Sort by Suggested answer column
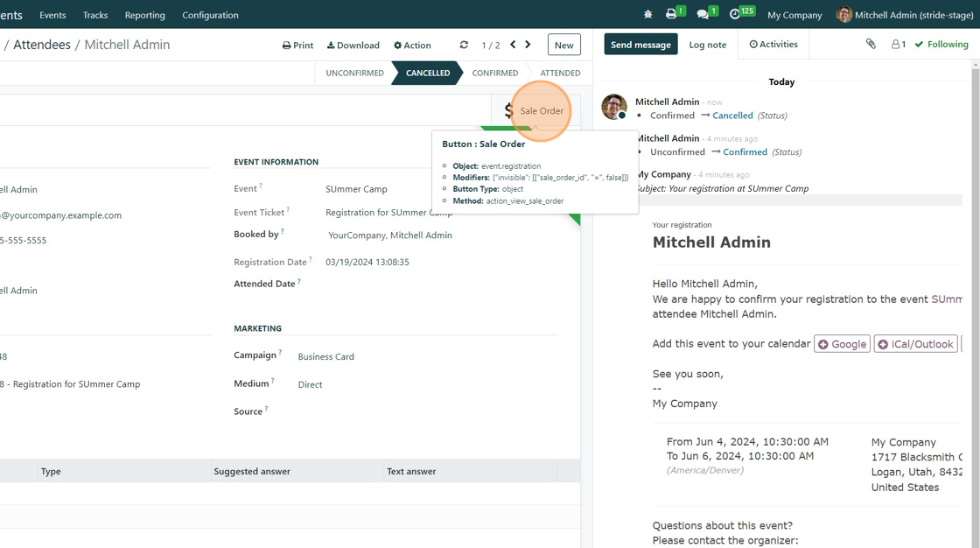Image resolution: width=980 pixels, height=548 pixels. point(252,471)
